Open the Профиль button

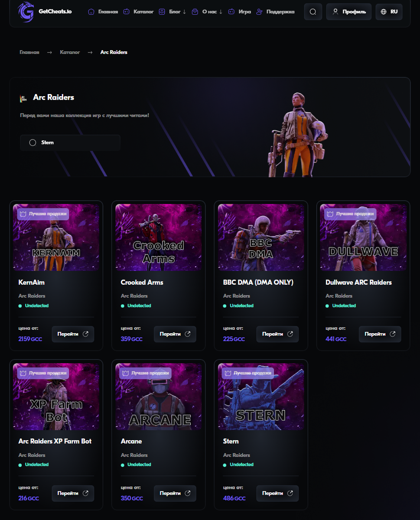349,12
